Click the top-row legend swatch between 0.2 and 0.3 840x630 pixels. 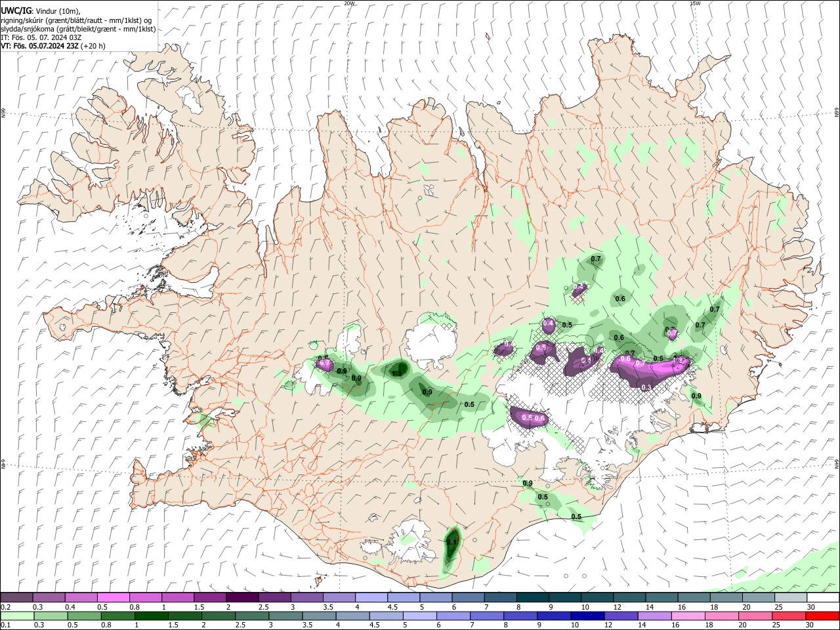(x=16, y=598)
